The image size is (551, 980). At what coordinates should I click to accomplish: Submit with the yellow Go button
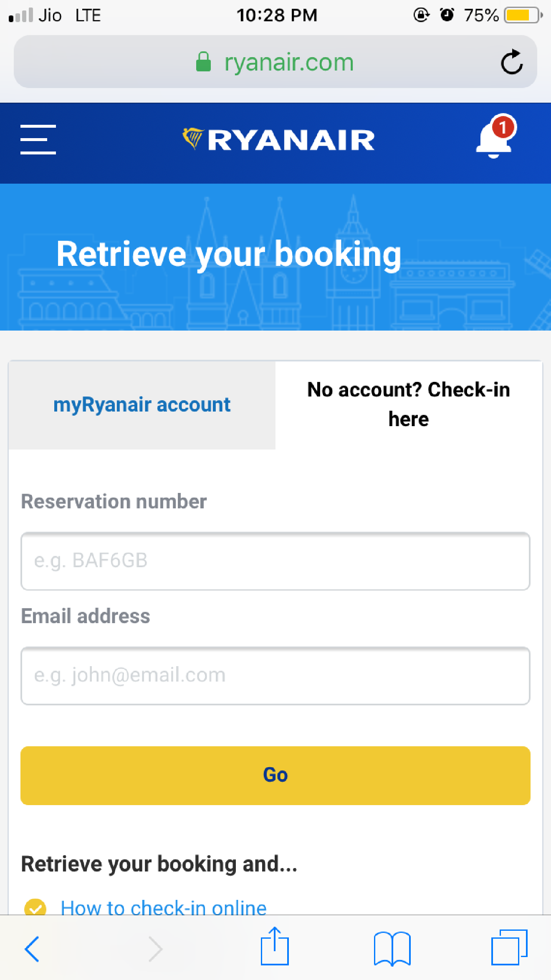[x=275, y=775]
